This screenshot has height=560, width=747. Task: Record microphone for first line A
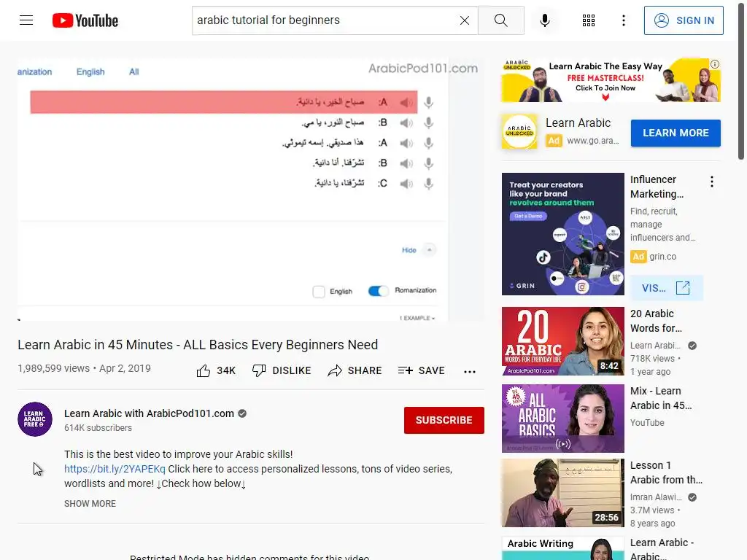[x=429, y=102]
